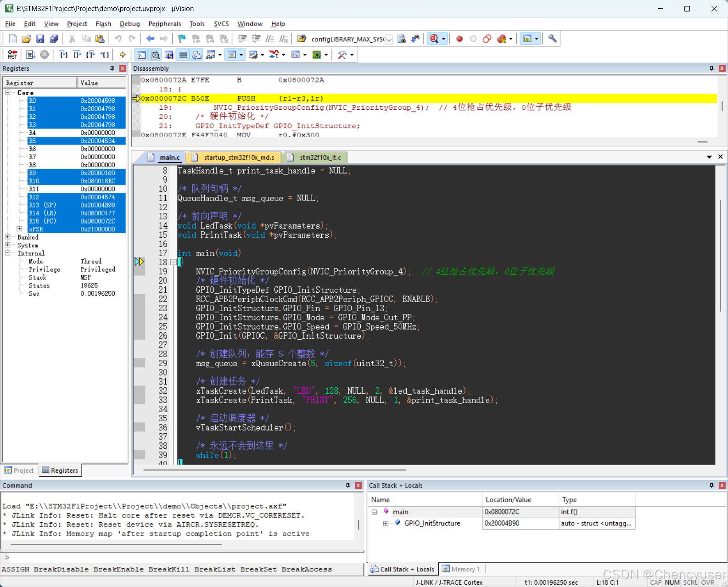Viewport: 728px width, 587px height.
Task: Switch to startup_stm32f10x_md.s tab
Action: coord(234,157)
